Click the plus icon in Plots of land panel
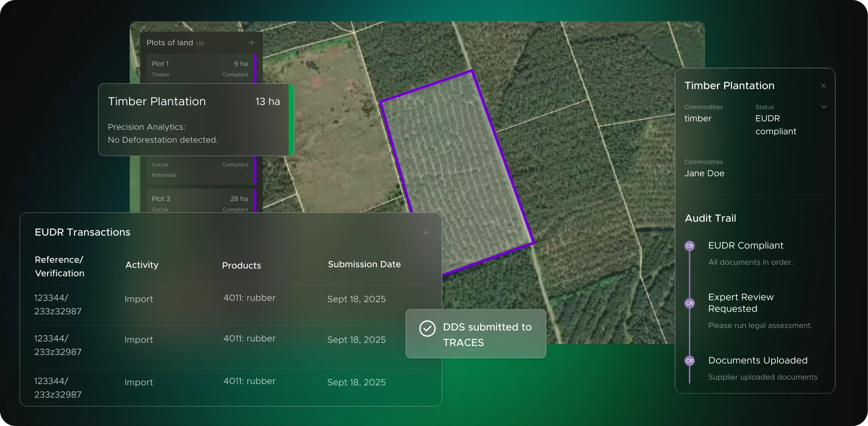Image resolution: width=868 pixels, height=426 pixels. pyautogui.click(x=252, y=42)
